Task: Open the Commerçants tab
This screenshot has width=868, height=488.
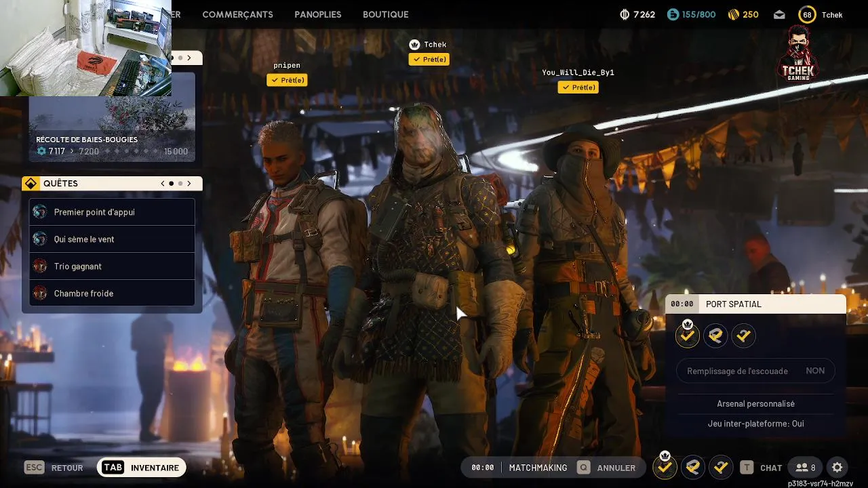Action: [237, 14]
